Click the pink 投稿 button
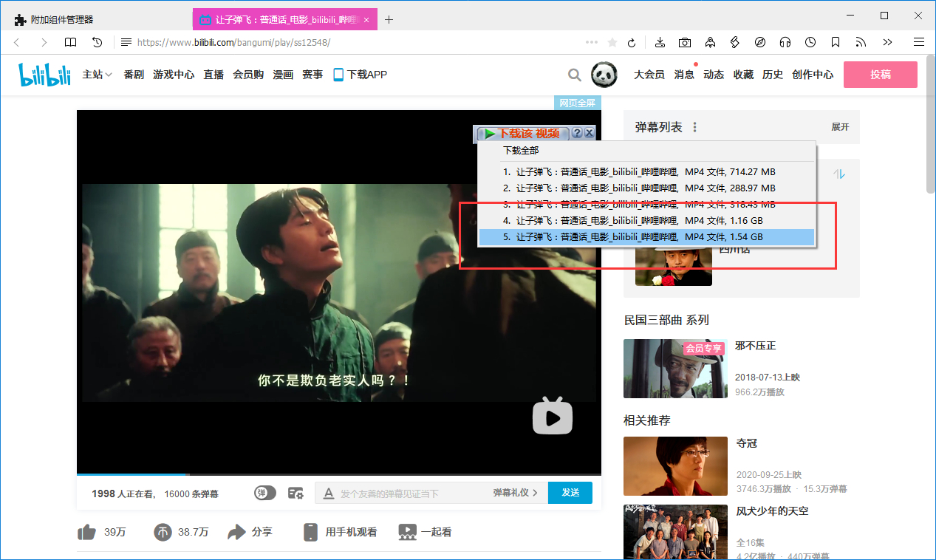Viewport: 936px width, 560px height. click(x=881, y=75)
